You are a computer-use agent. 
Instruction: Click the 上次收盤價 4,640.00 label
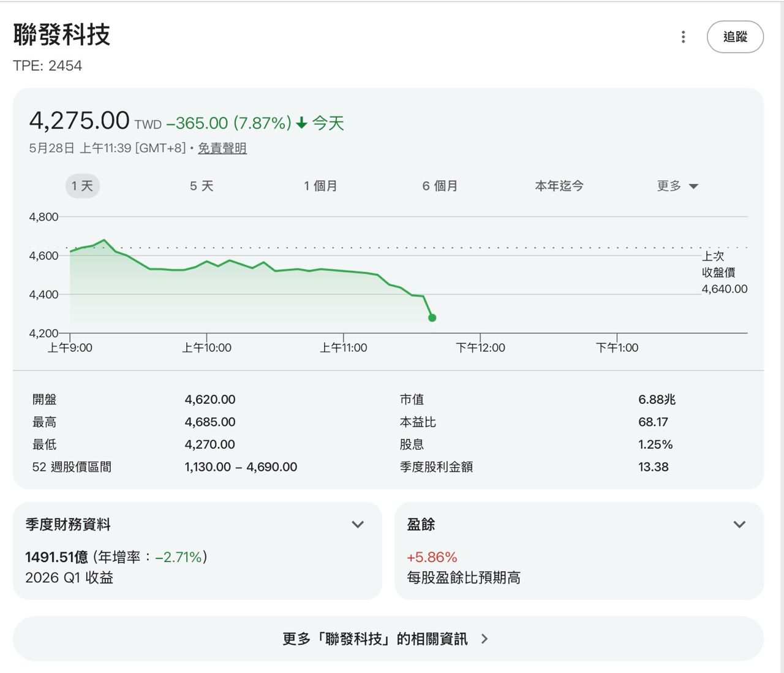tap(725, 272)
